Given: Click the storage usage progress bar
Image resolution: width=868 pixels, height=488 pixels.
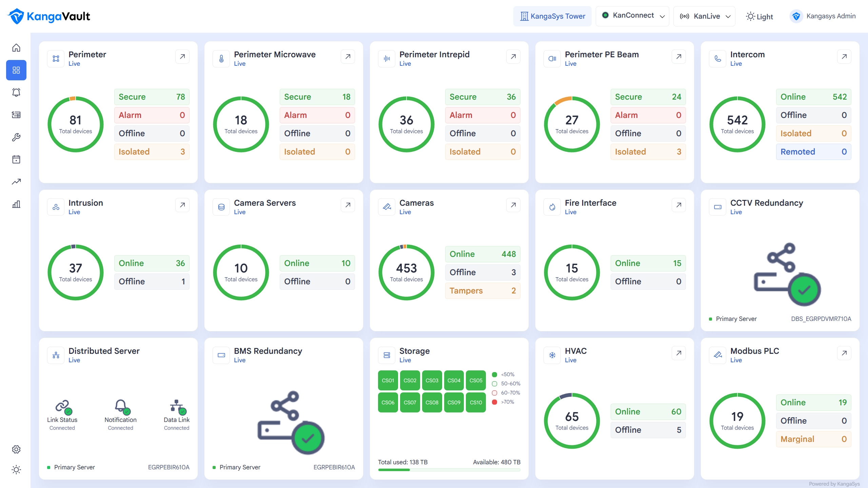Looking at the screenshot, I should click(x=449, y=470).
